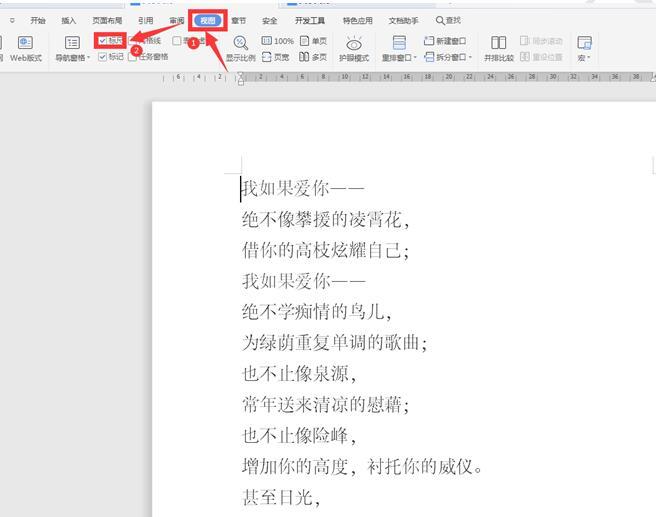
Task: Turn on 护眼模式 eye protection mode
Action: tap(354, 49)
